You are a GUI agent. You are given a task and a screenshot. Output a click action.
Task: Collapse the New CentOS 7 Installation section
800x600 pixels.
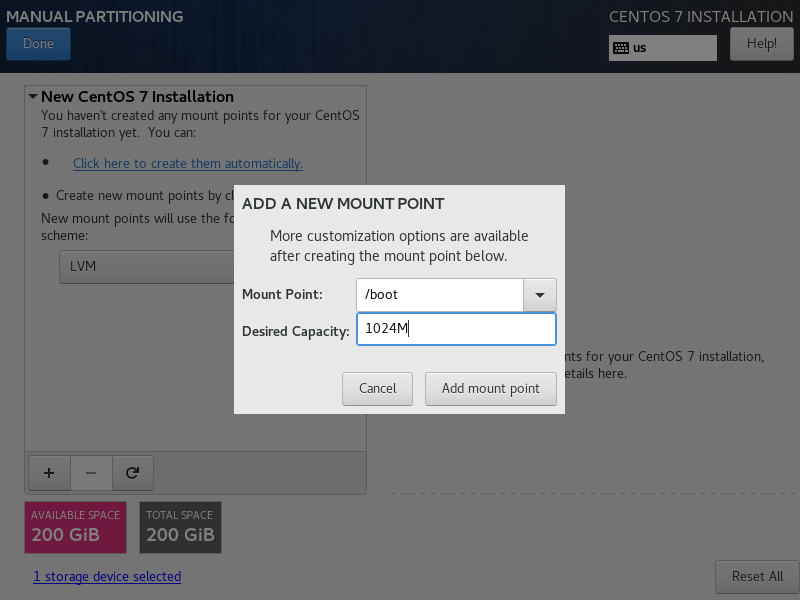coord(33,97)
